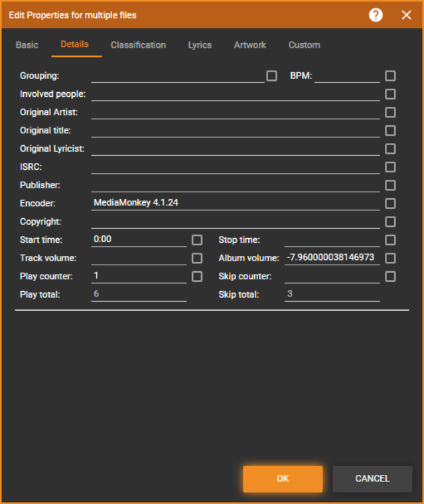Switch to the Basic tab

coord(27,45)
